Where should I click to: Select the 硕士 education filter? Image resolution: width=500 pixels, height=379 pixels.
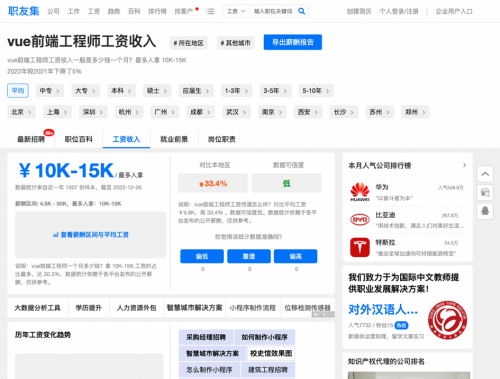157,91
